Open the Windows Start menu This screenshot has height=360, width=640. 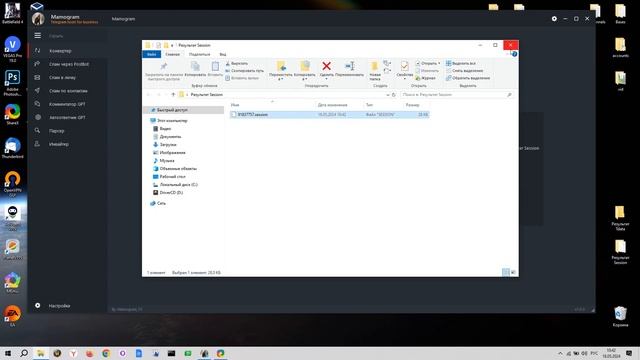pos(8,353)
